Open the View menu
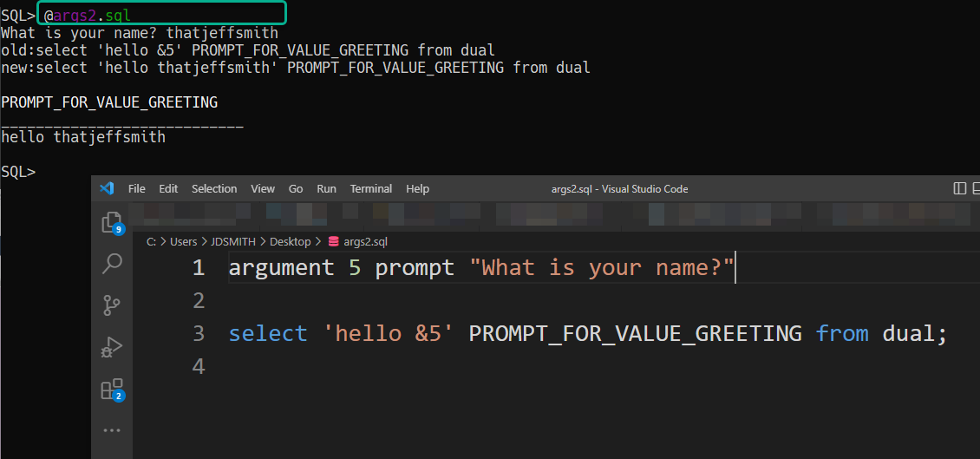The width and height of the screenshot is (980, 459). 263,188
